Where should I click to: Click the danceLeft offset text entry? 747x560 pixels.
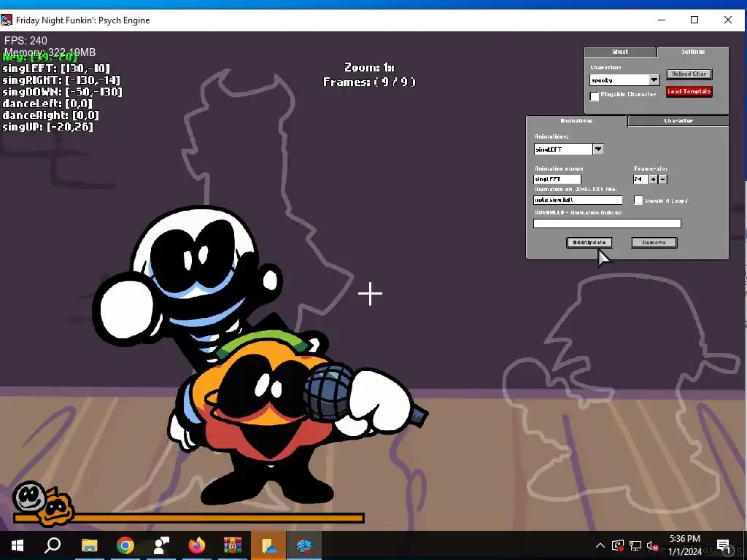pyautogui.click(x=47, y=104)
